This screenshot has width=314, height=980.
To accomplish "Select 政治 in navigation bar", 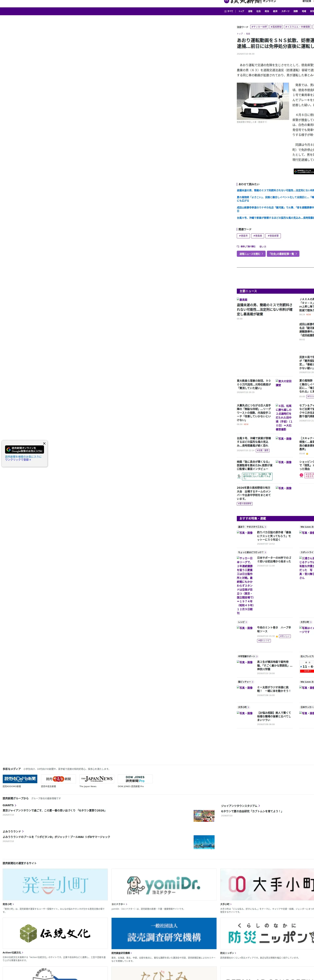I will pos(267,11).
